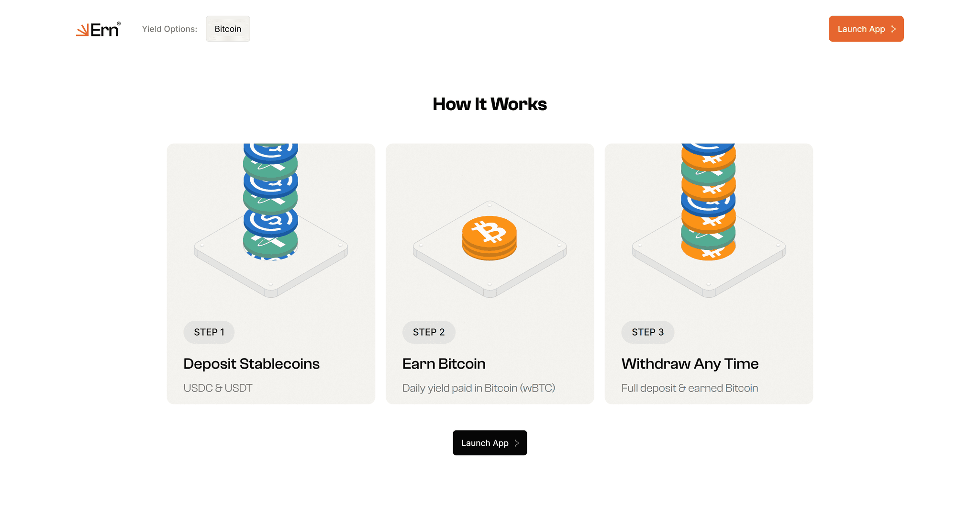The width and height of the screenshot is (980, 518).
Task: Click the Ern brand name text
Action: (104, 29)
